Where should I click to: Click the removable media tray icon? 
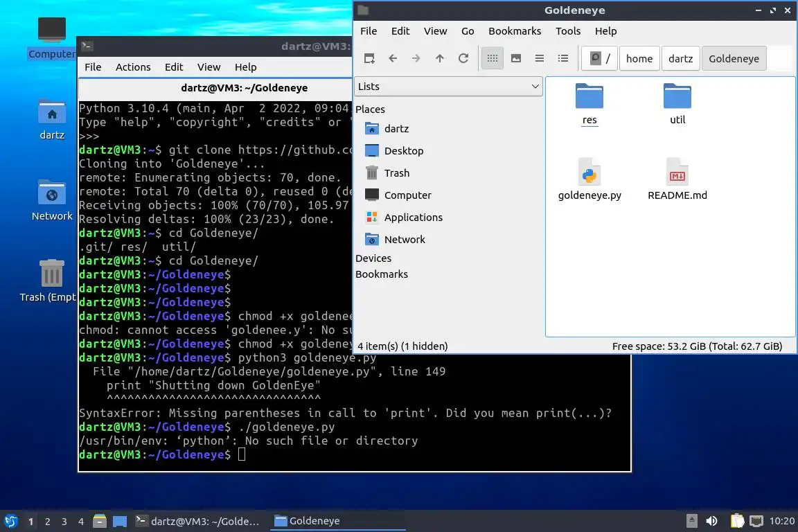(691, 522)
